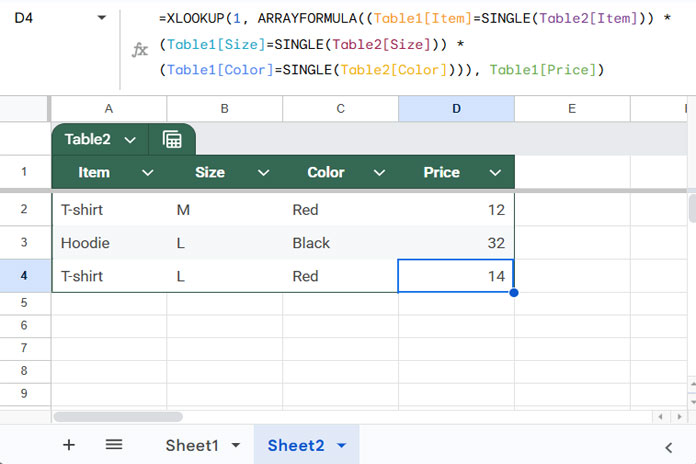This screenshot has width=696, height=464.
Task: Open the Price column header dropdown
Action: pyautogui.click(x=495, y=173)
